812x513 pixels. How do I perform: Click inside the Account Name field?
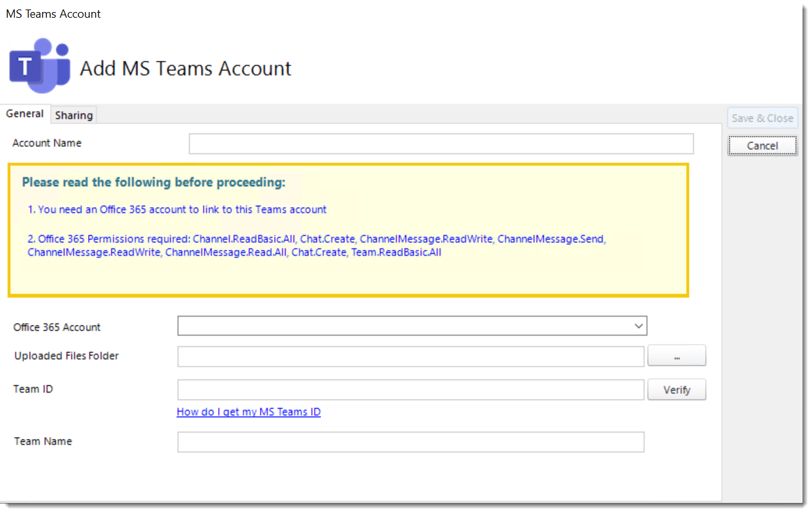tap(441, 143)
